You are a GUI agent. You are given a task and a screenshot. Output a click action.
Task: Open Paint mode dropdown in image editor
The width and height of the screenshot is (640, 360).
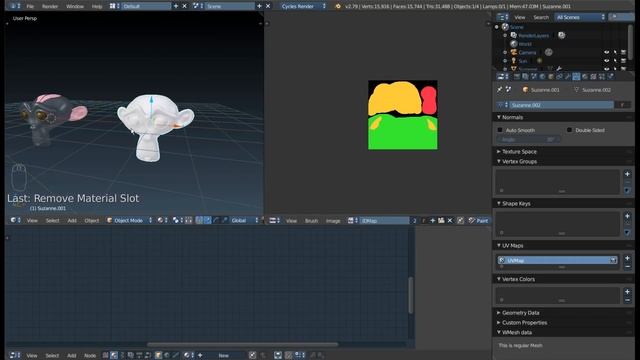[x=478, y=220]
